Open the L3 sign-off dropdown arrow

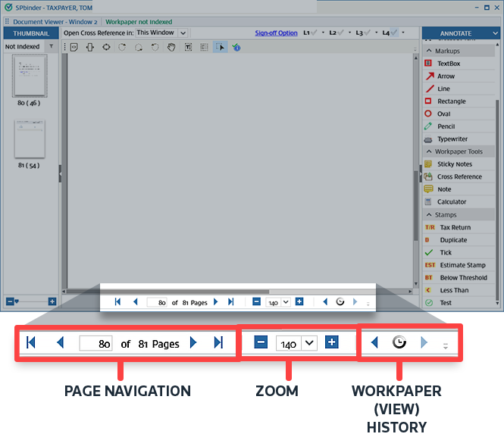[x=377, y=33]
